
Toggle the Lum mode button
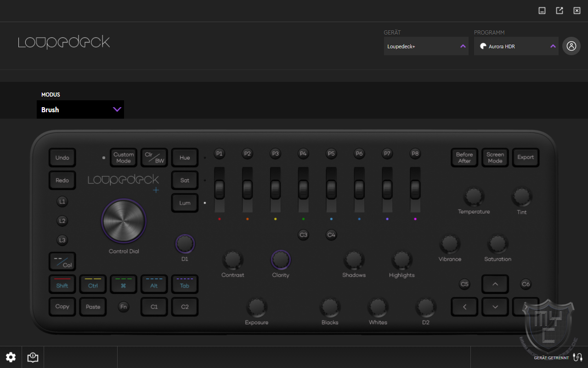(185, 203)
